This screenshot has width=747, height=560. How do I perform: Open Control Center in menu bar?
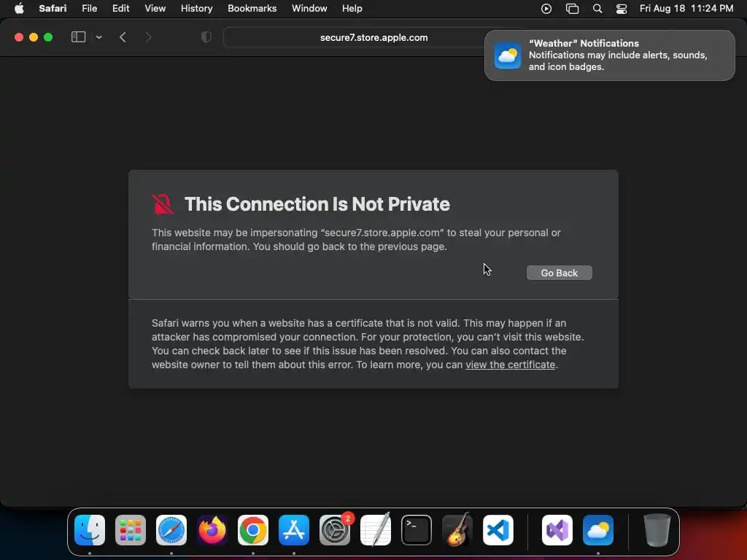pos(622,9)
